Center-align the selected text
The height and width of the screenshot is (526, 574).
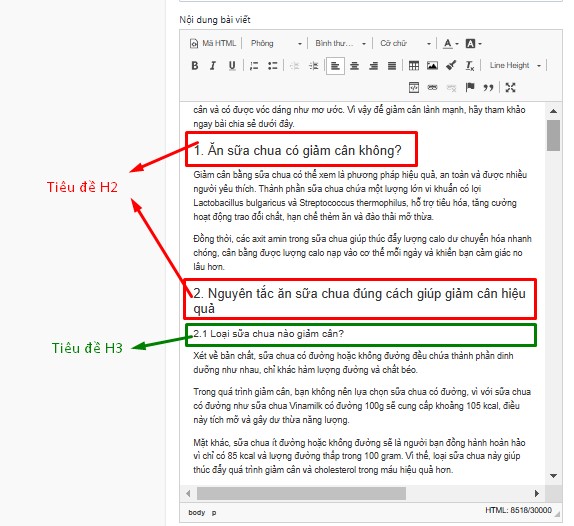354,66
